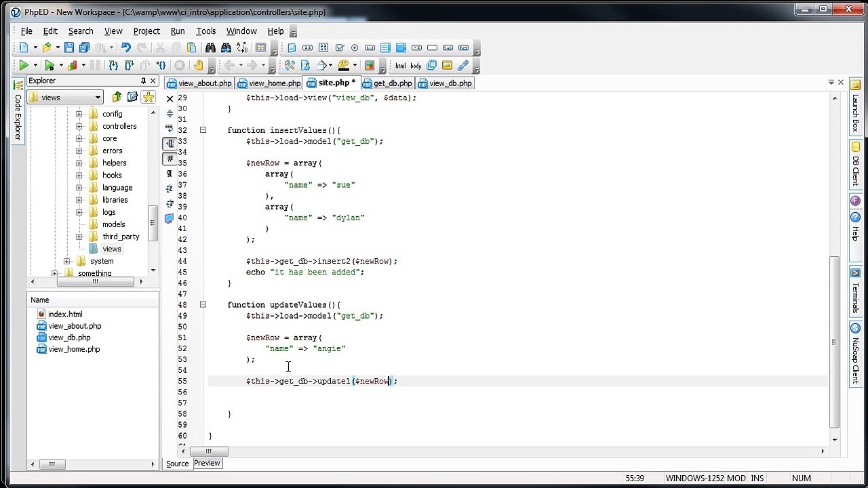Switch to the get_db.php tab

(x=387, y=83)
